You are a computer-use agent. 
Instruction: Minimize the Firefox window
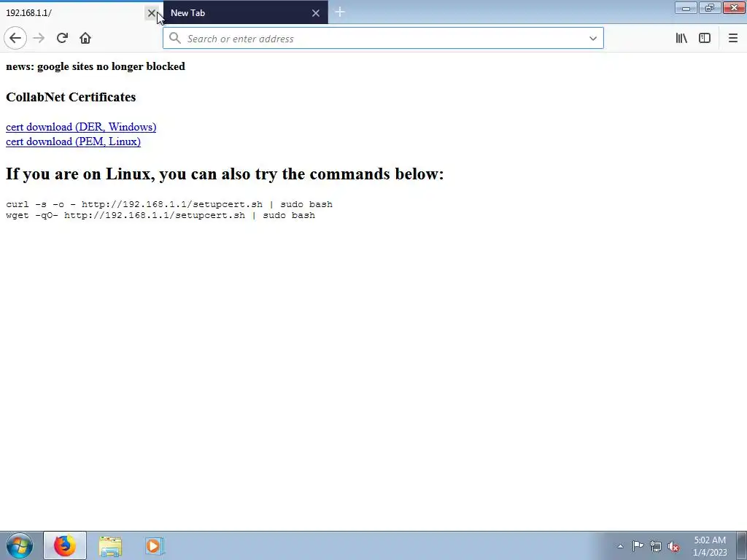point(686,7)
